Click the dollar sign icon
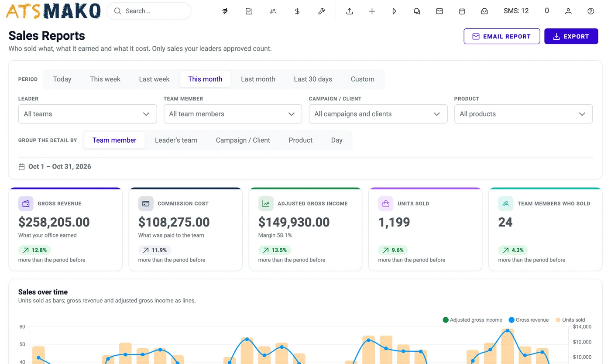 [297, 11]
